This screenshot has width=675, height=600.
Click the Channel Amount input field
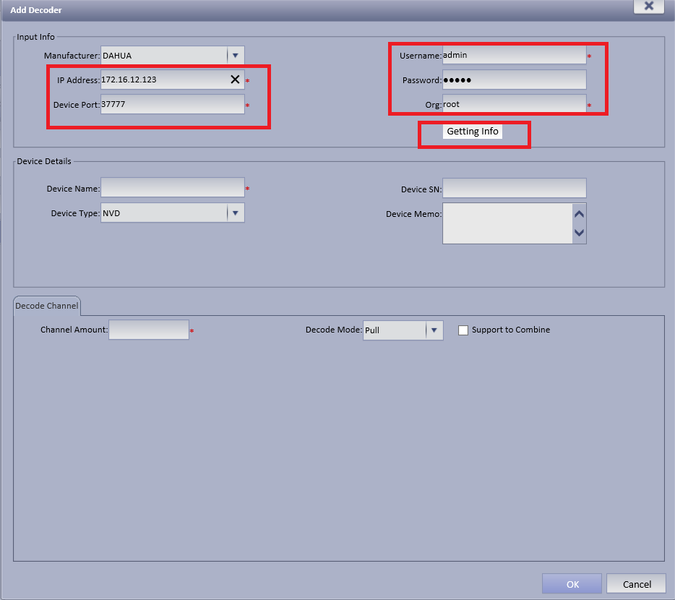149,330
